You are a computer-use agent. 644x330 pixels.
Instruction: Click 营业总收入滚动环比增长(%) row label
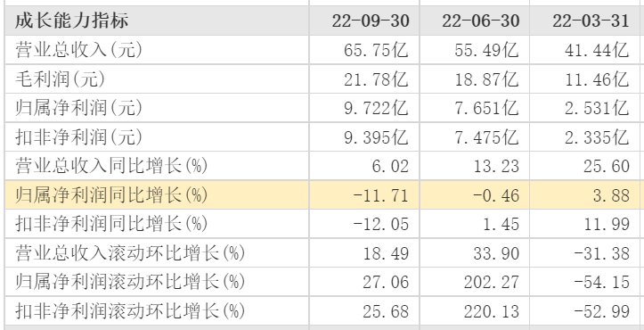point(130,253)
